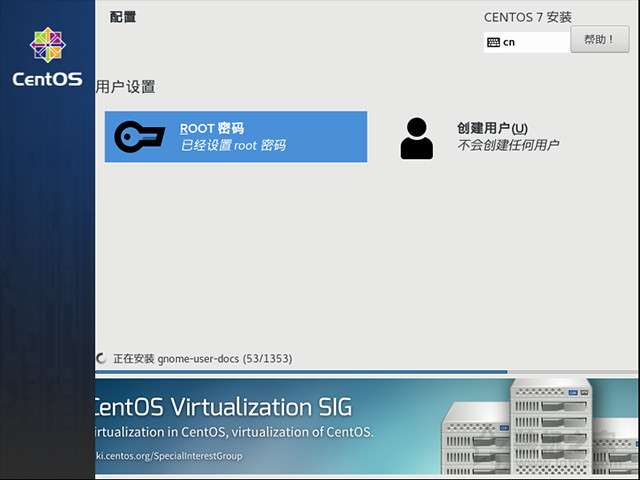Click the cn keyboard layout field
Image resolution: width=640 pixels, height=480 pixels.
tap(527, 42)
